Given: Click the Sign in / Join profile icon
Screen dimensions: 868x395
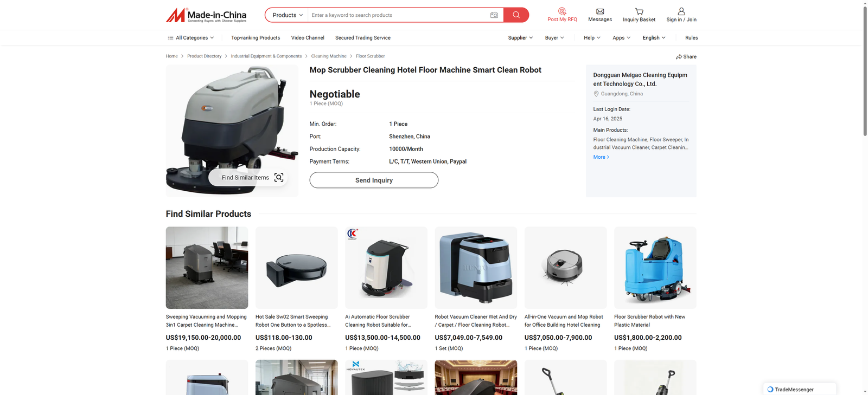Looking at the screenshot, I should (681, 11).
